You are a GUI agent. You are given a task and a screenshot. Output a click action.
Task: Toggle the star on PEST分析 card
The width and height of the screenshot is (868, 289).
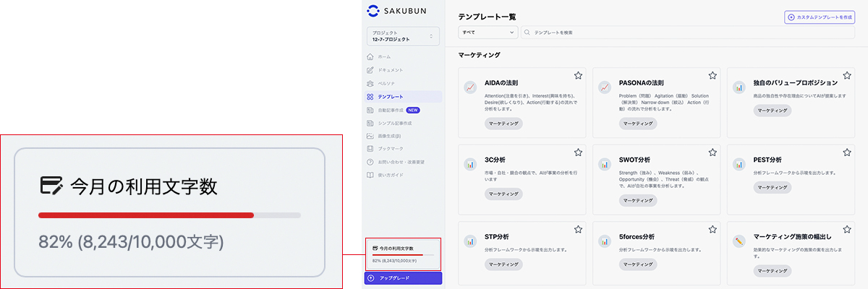tap(846, 152)
